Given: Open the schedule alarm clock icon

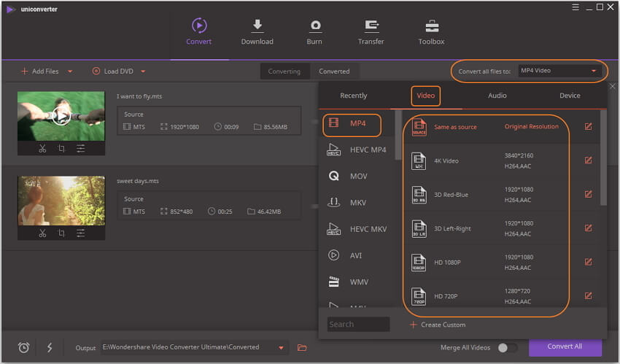Looking at the screenshot, I should coord(24,347).
